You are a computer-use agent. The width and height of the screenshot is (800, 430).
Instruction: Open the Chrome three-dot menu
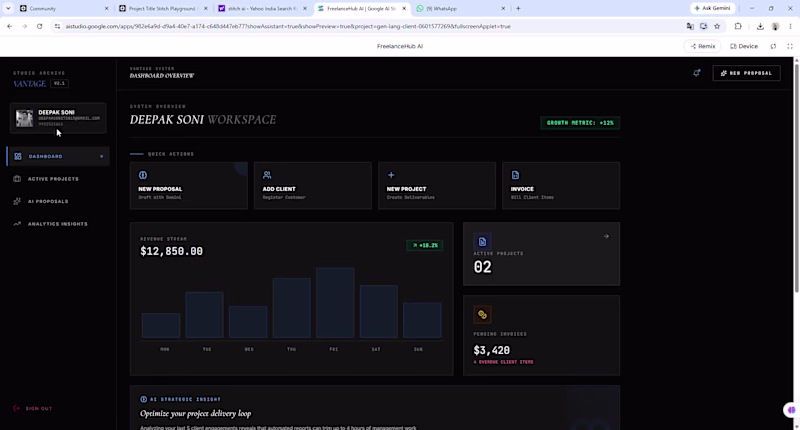pyautogui.click(x=790, y=26)
